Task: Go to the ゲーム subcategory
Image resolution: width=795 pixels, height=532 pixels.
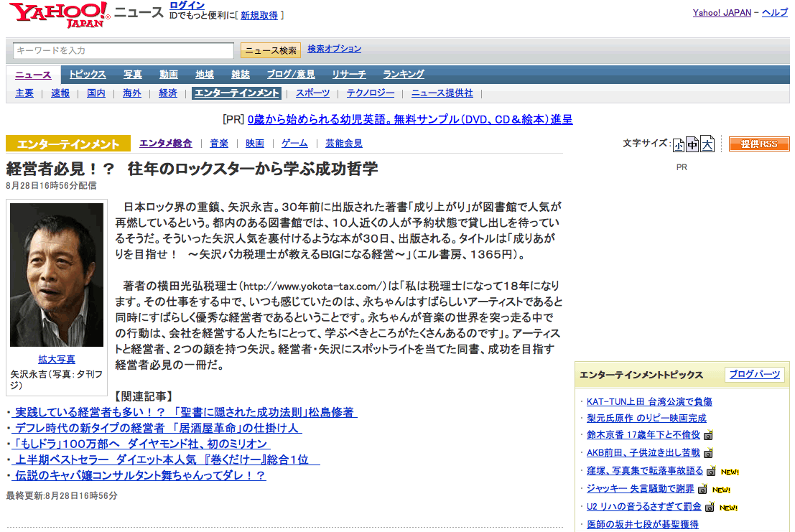Action: coord(294,144)
